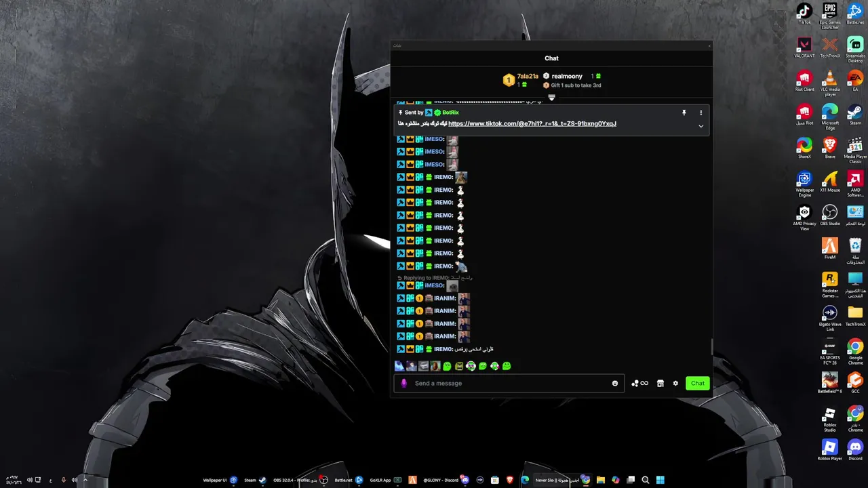Open Wallpaper UI in taskbar
Screen dimensions: 868x488
220,480
